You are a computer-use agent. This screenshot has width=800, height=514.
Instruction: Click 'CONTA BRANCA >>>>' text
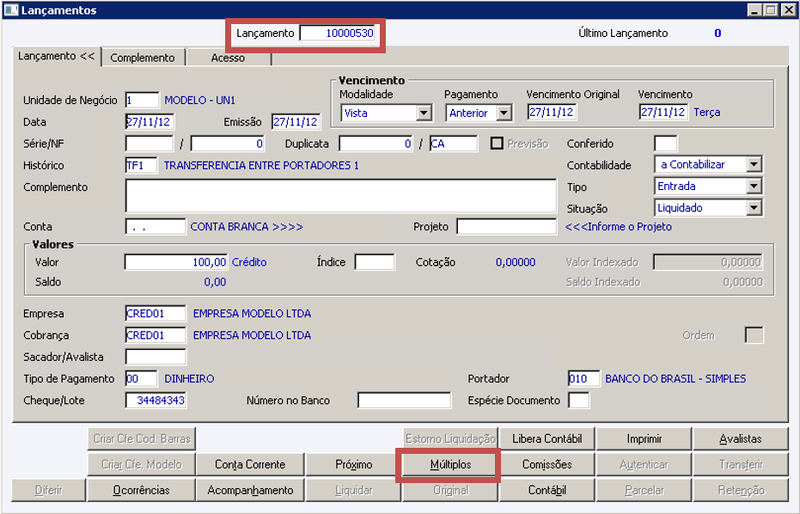247,227
